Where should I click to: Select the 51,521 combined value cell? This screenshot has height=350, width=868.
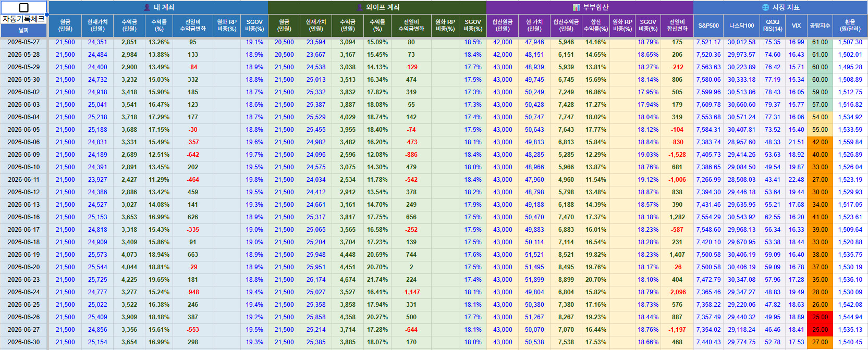tap(534, 255)
